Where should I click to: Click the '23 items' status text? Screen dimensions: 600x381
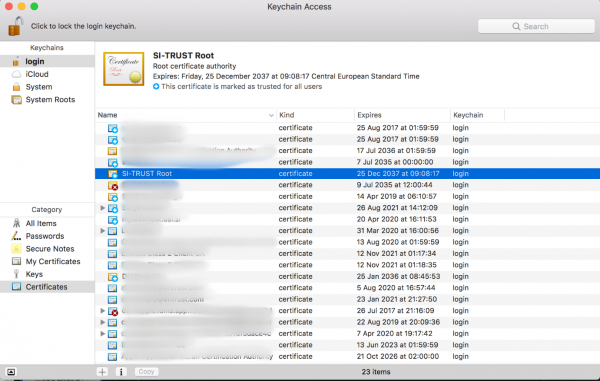(x=376, y=372)
